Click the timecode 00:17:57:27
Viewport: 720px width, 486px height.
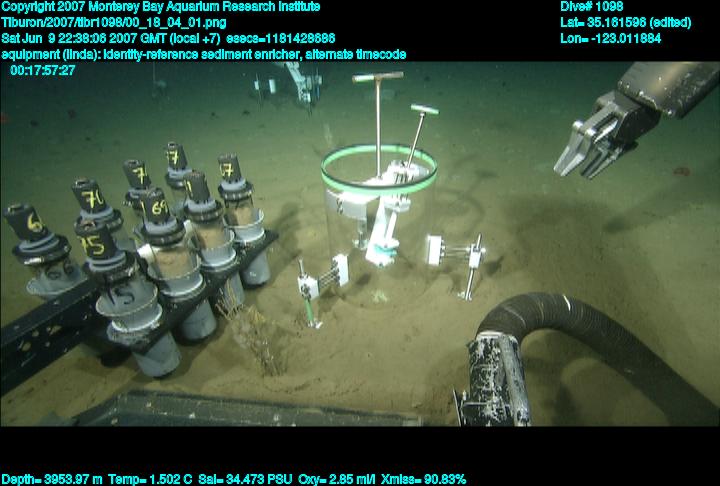click(x=42, y=71)
